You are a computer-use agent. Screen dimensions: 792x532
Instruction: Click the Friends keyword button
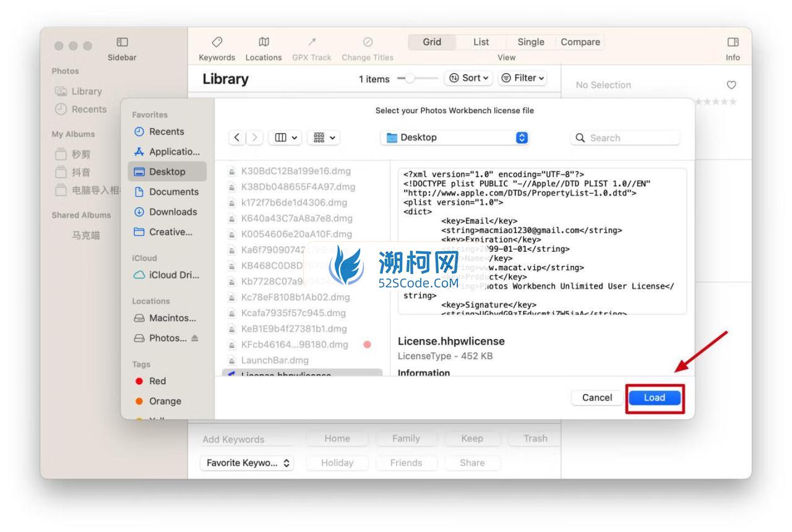click(x=406, y=463)
